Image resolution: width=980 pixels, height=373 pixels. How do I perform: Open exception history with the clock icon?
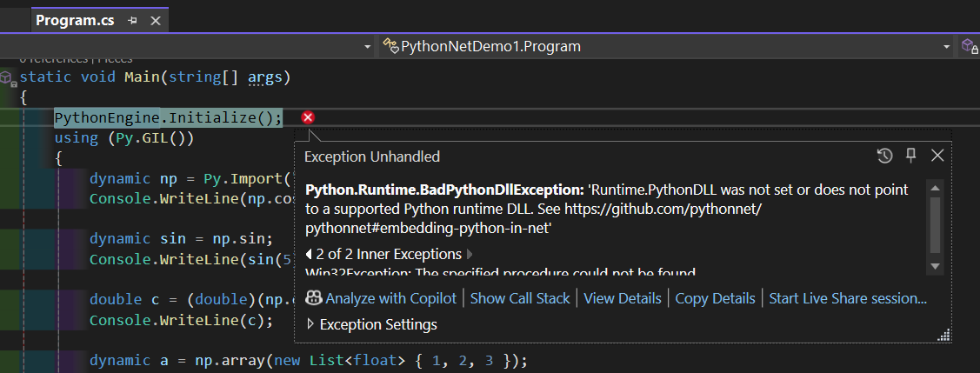884,156
